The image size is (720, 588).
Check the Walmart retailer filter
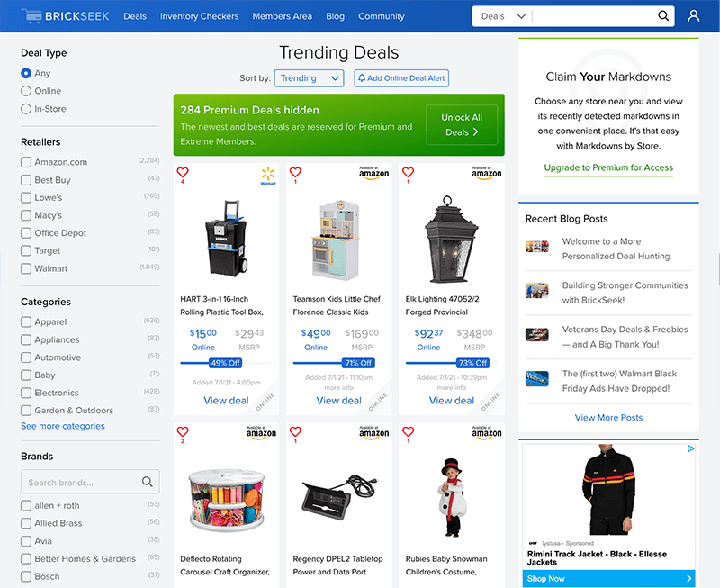26,268
